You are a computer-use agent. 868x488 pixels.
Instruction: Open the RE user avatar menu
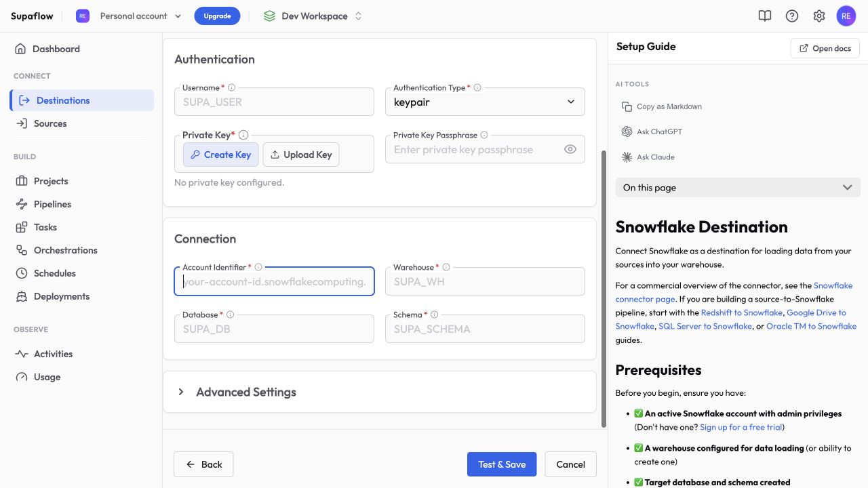[846, 16]
